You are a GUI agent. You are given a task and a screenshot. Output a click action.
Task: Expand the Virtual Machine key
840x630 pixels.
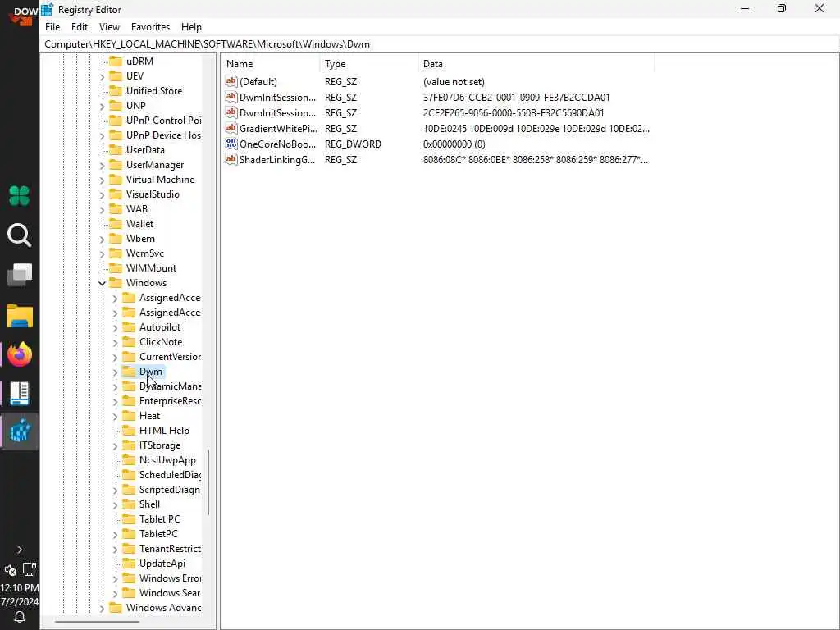[x=102, y=180]
